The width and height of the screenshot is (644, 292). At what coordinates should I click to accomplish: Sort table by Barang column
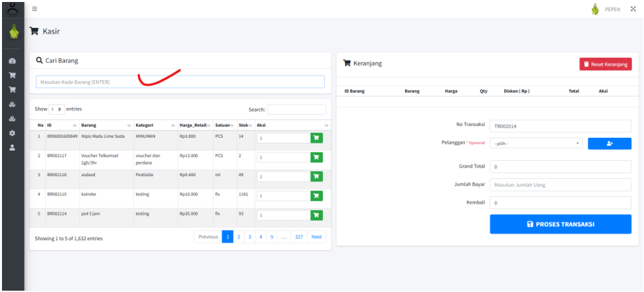click(x=106, y=125)
